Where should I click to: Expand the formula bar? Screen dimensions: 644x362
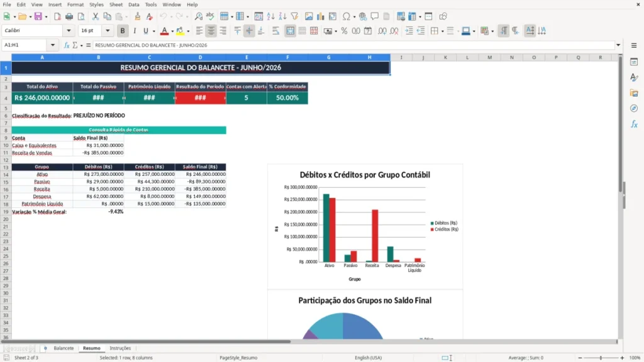click(x=618, y=45)
